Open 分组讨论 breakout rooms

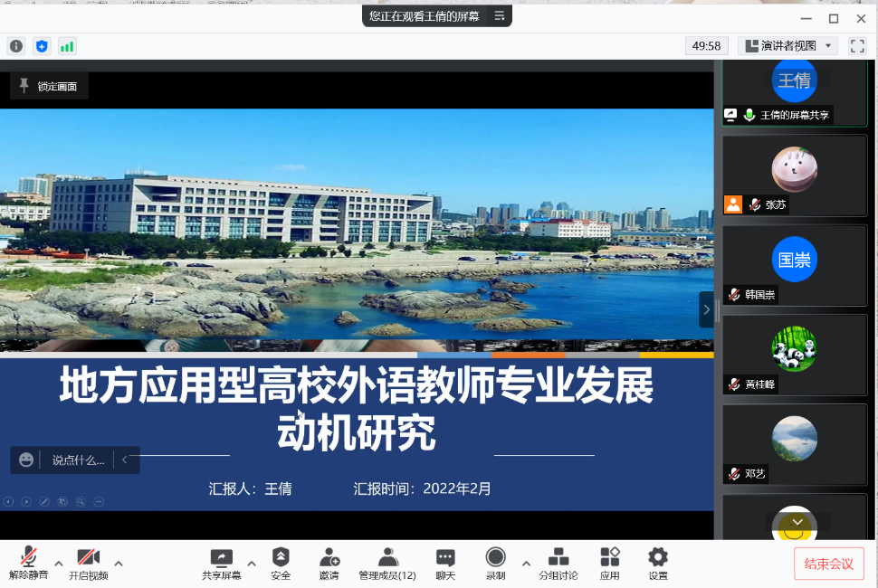pos(558,558)
